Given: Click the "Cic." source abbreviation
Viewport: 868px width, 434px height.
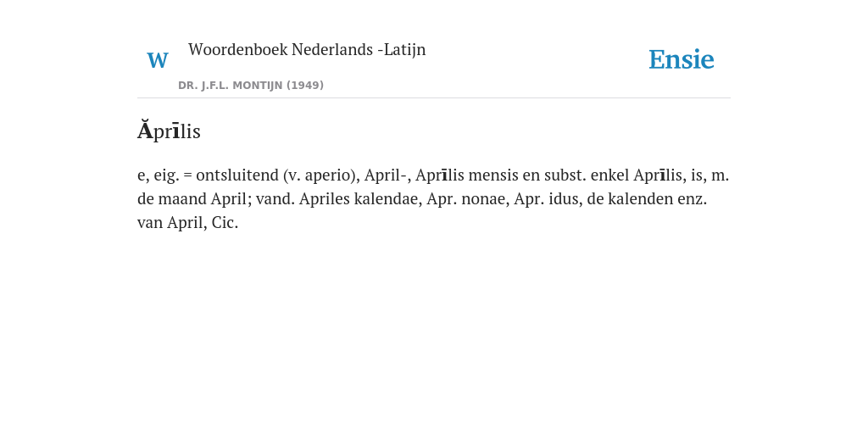Looking at the screenshot, I should coord(225,223).
